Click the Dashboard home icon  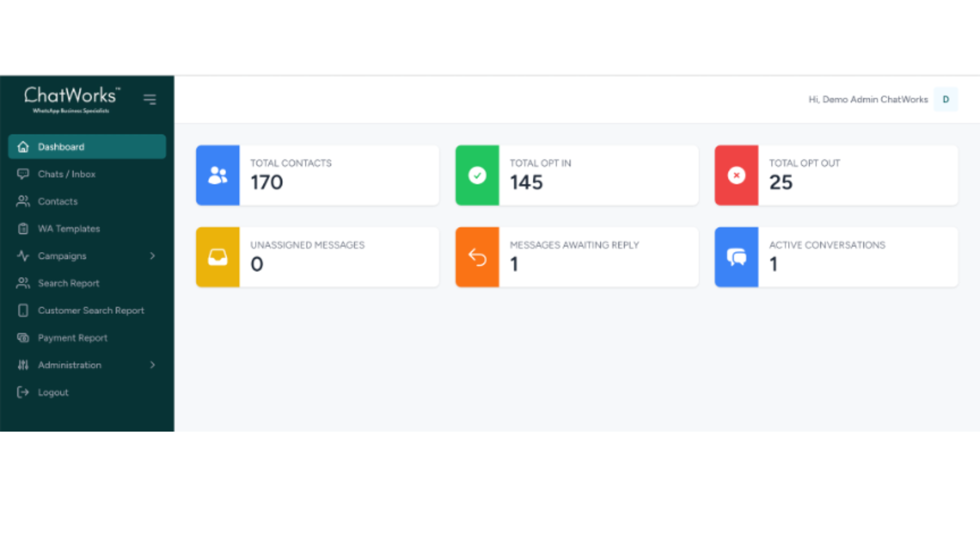pos(23,147)
